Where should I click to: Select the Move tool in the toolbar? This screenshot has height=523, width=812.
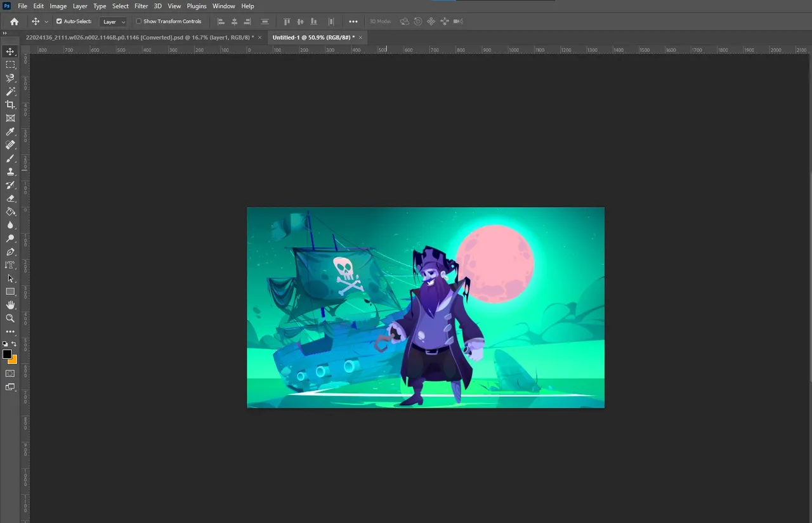click(10, 51)
